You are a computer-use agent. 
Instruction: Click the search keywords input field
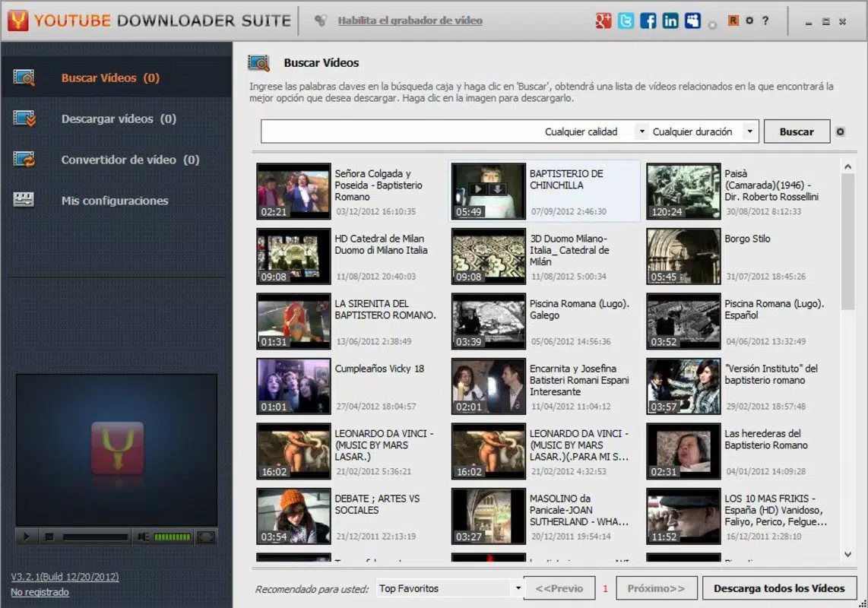click(x=401, y=131)
